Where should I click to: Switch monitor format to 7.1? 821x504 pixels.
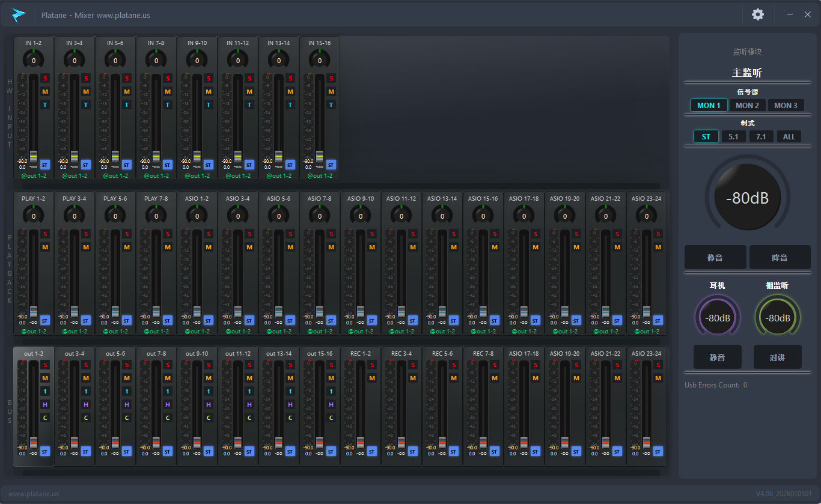761,136
